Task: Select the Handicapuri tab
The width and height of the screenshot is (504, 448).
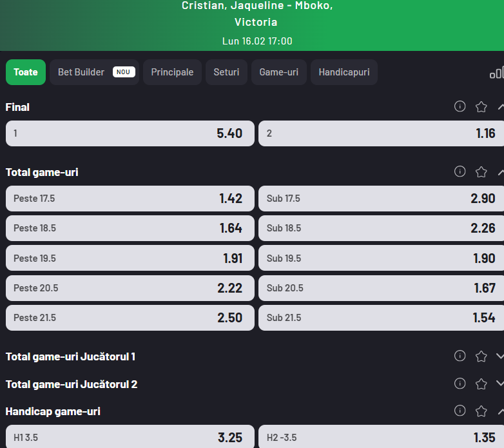Action: 344,72
